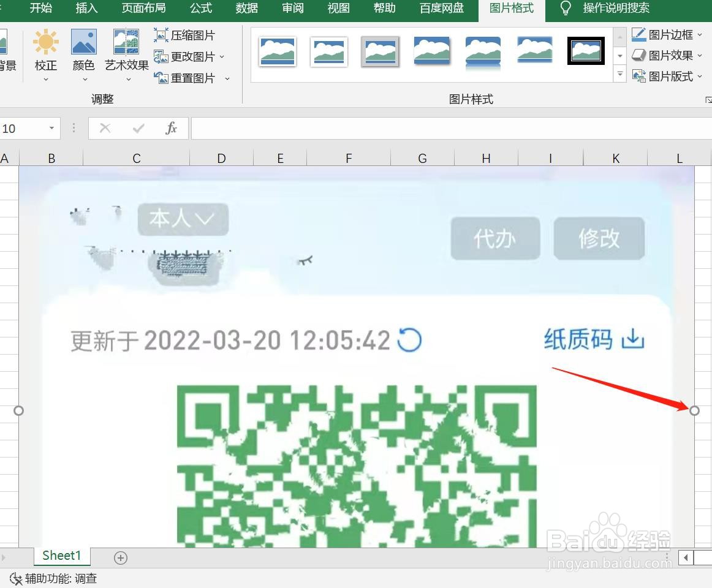Screen dimensions: 712x588
Task: Click the sheet tab scroll arrow
Action: [3, 557]
